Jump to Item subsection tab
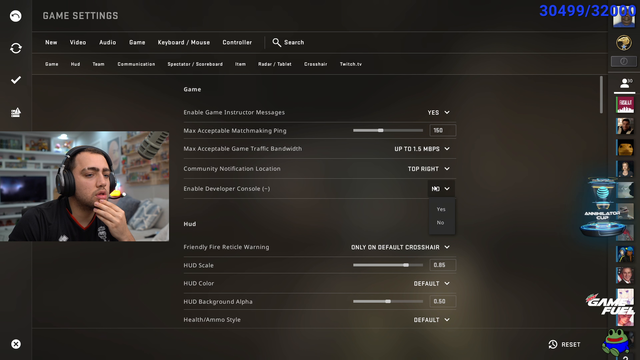The width and height of the screenshot is (640, 360). click(x=240, y=64)
